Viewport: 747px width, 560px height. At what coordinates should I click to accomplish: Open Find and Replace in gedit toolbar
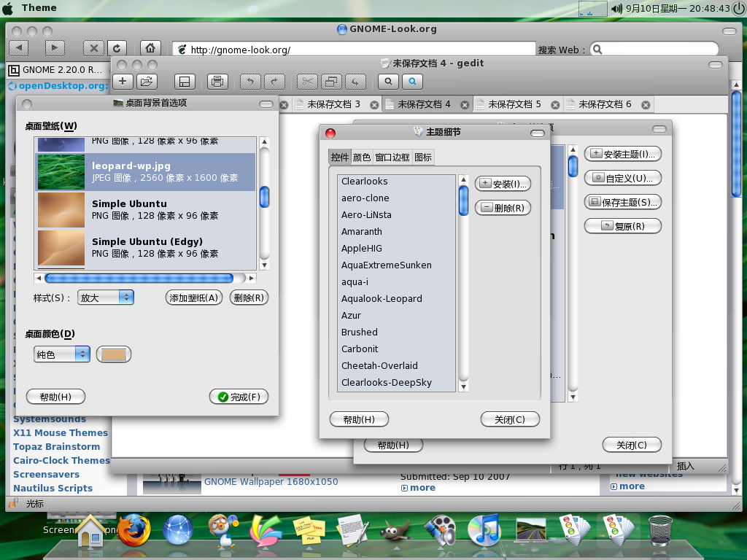tap(413, 82)
